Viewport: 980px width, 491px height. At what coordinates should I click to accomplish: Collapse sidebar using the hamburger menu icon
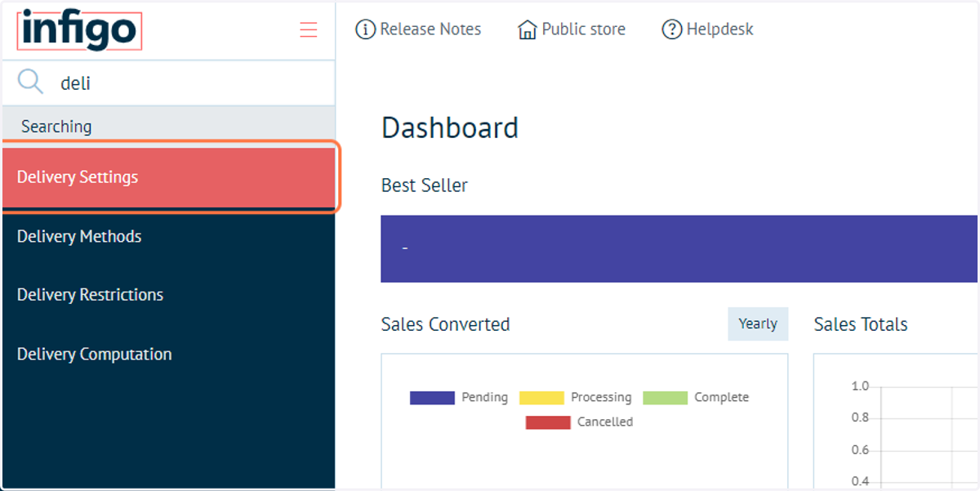click(x=308, y=30)
